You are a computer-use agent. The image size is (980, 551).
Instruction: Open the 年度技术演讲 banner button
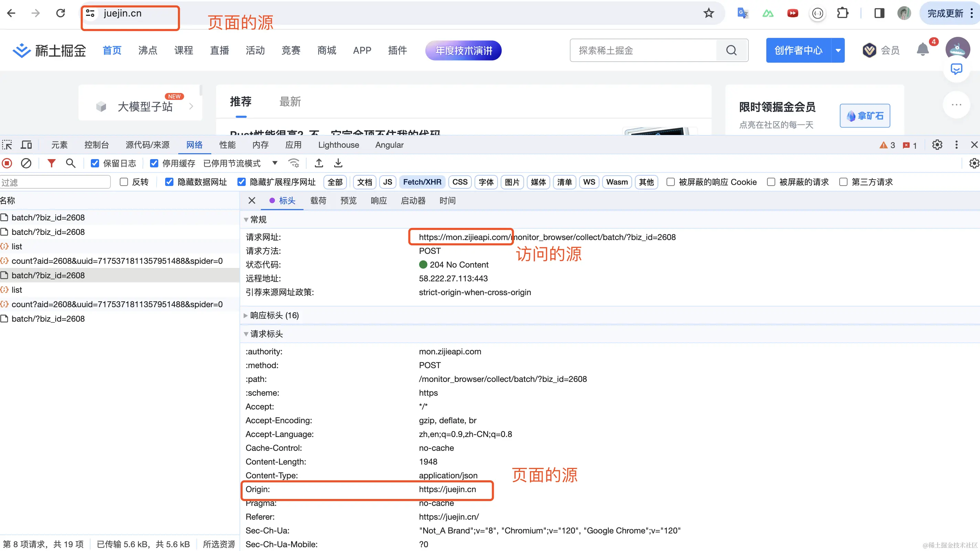464,50
